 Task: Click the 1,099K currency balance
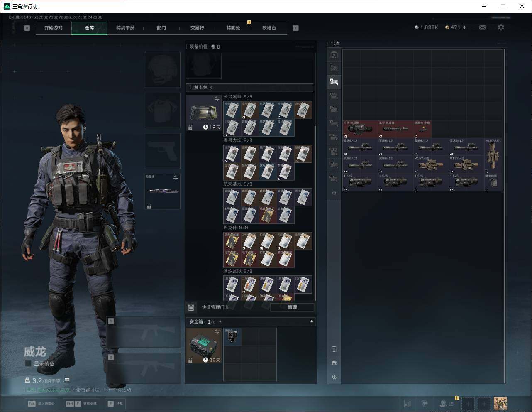[426, 27]
